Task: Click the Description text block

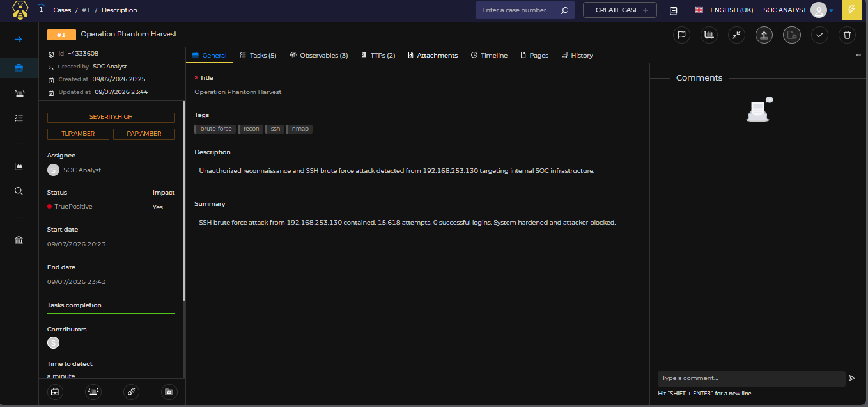Action: point(396,171)
